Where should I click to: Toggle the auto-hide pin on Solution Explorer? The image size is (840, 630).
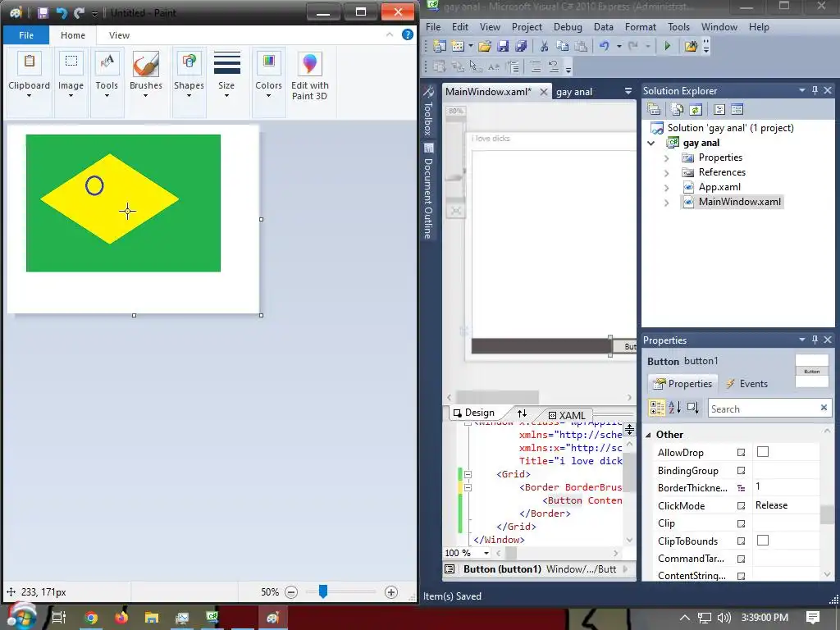815,90
